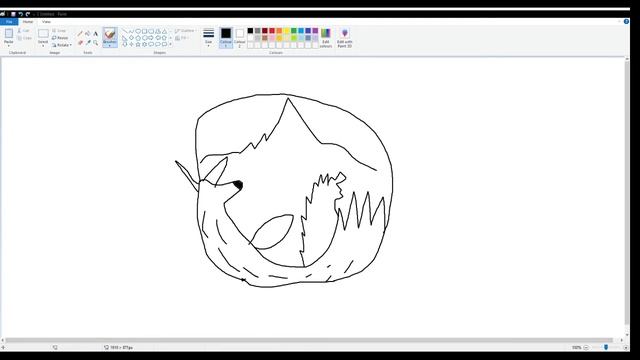
Task: Click the Crop command
Action: [59, 31]
